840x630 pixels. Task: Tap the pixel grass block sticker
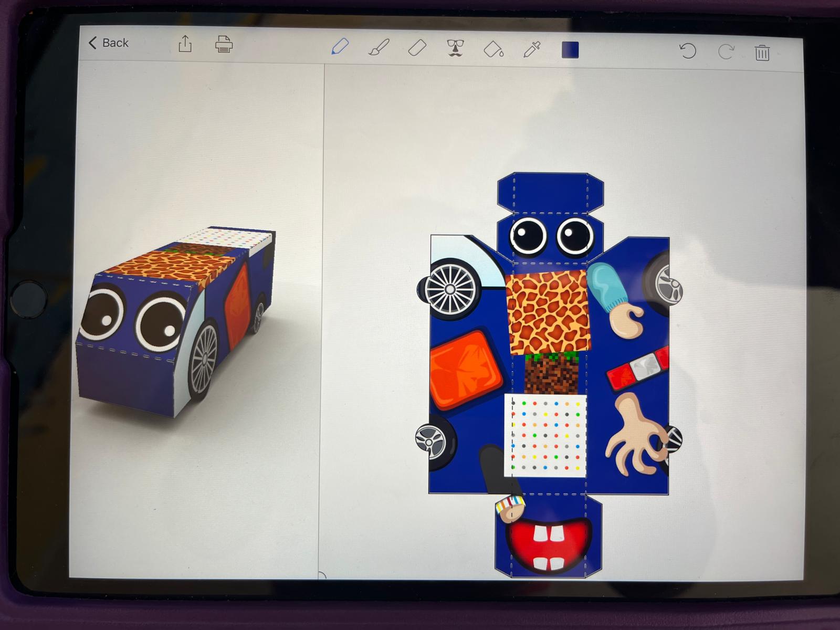coord(551,373)
